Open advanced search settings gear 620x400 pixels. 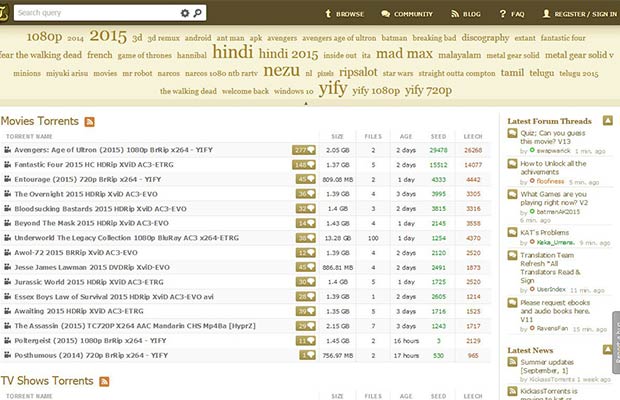184,14
